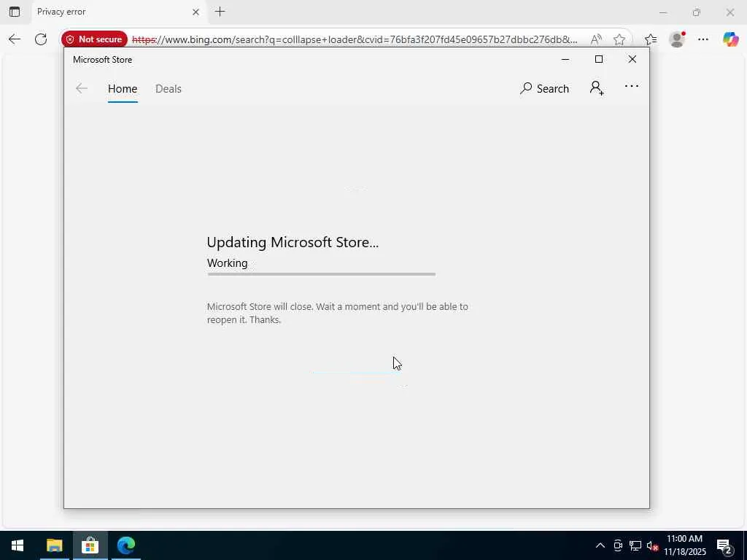The height and width of the screenshot is (560, 747).
Task: Refresh the page in Edge
Action: pos(41,39)
